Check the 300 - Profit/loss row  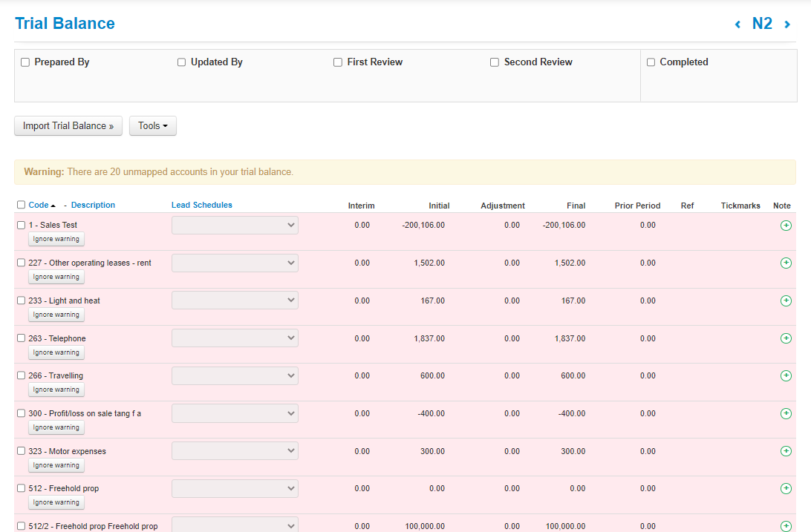pyautogui.click(x=22, y=413)
